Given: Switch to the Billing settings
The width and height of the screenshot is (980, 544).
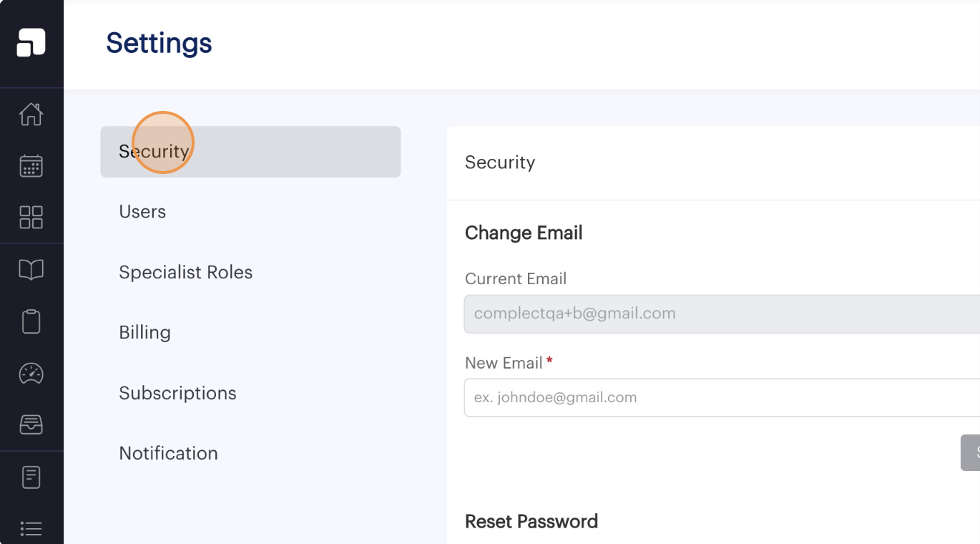Looking at the screenshot, I should (144, 333).
